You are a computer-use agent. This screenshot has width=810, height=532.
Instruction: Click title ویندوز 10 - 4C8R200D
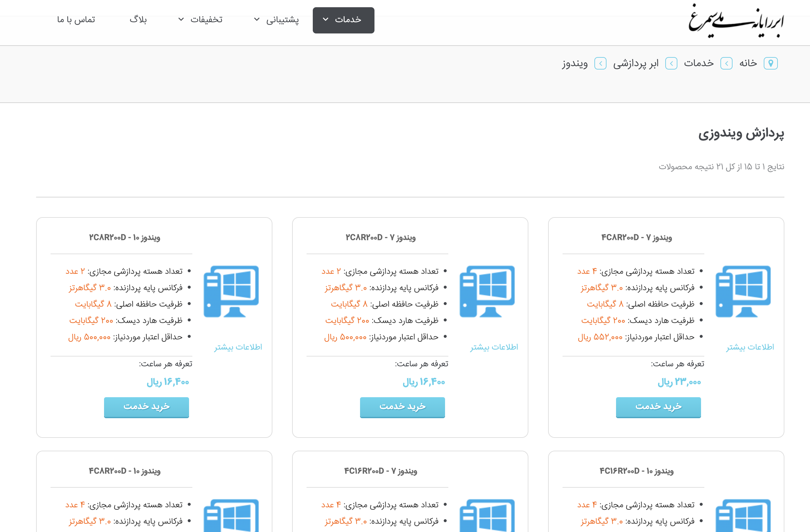click(x=125, y=471)
